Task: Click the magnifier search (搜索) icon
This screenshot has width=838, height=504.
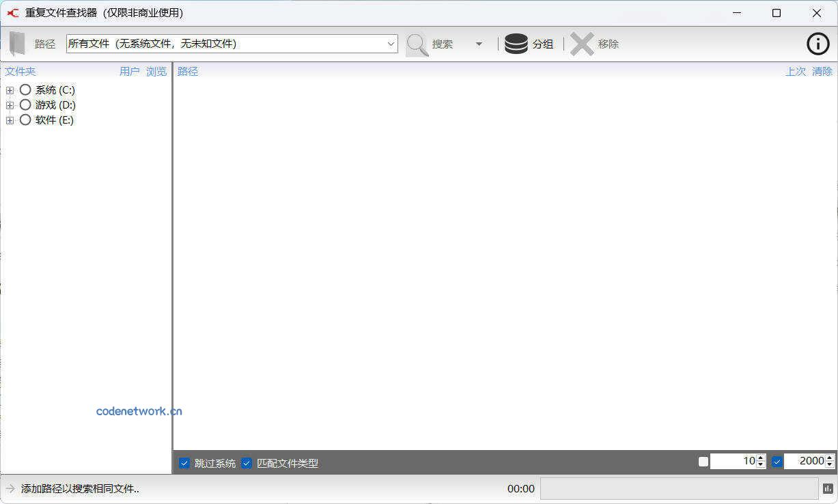Action: [417, 44]
